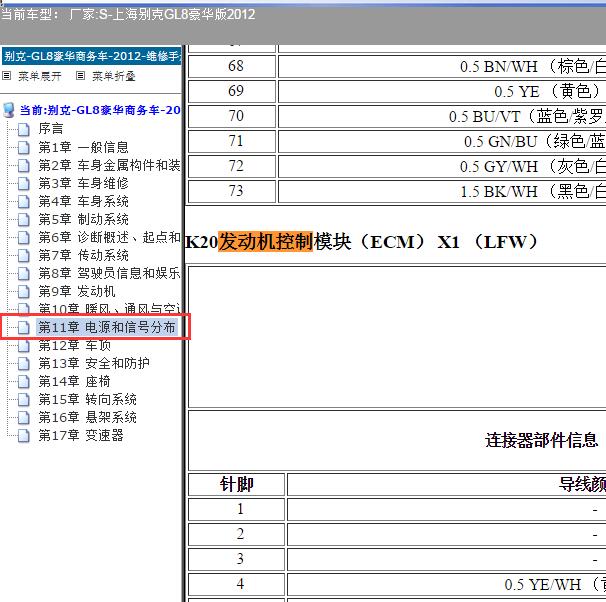Select highlighted 第11章 电源和信号分布
This screenshot has height=602, width=606.
pos(107,327)
